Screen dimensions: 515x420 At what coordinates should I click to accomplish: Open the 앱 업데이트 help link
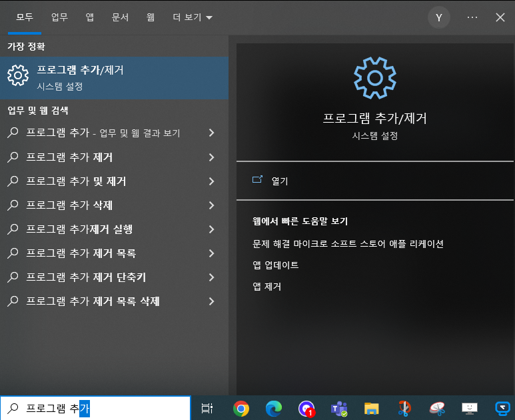click(x=275, y=265)
